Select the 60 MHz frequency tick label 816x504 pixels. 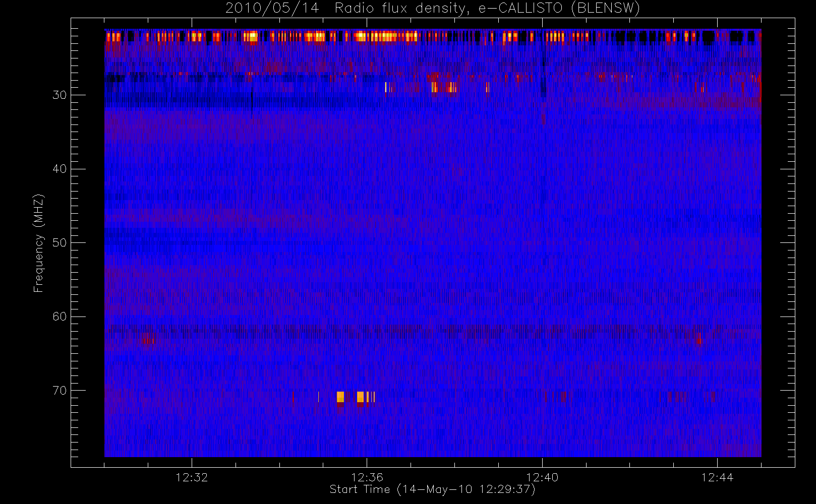(60, 317)
